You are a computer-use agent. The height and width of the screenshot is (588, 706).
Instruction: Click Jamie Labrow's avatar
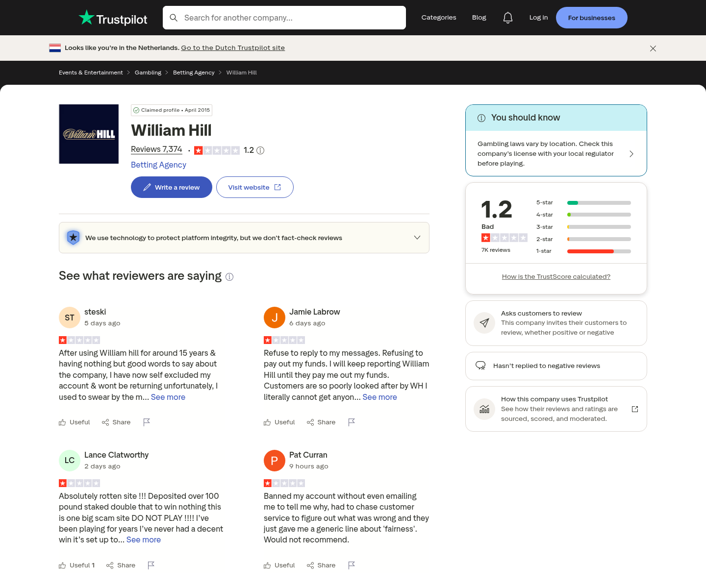click(275, 318)
